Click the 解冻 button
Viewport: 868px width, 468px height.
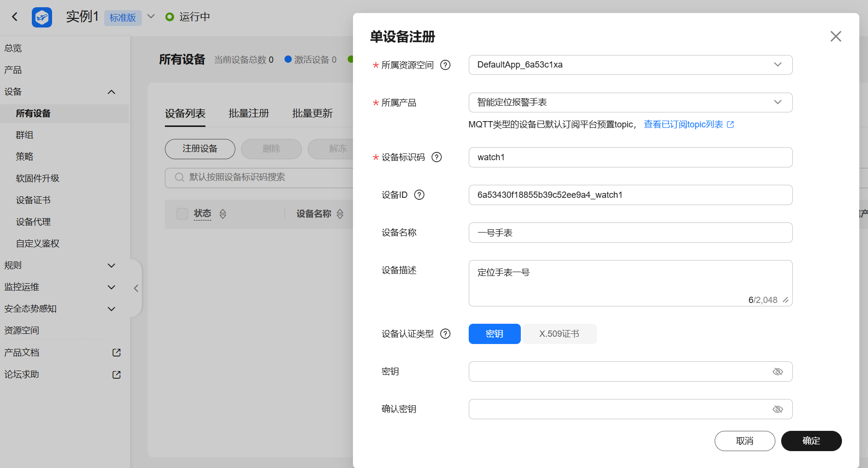(x=331, y=149)
